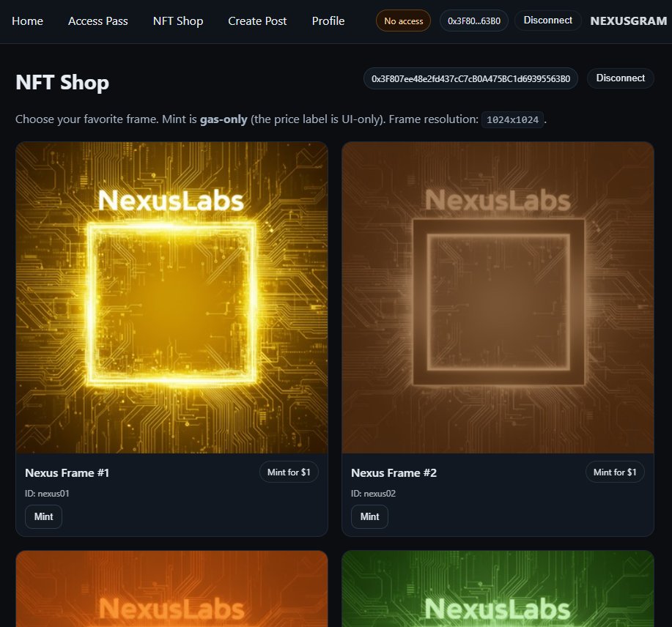This screenshot has width=672, height=627.
Task: Select the Nexus Frame #2 title
Action: (394, 473)
